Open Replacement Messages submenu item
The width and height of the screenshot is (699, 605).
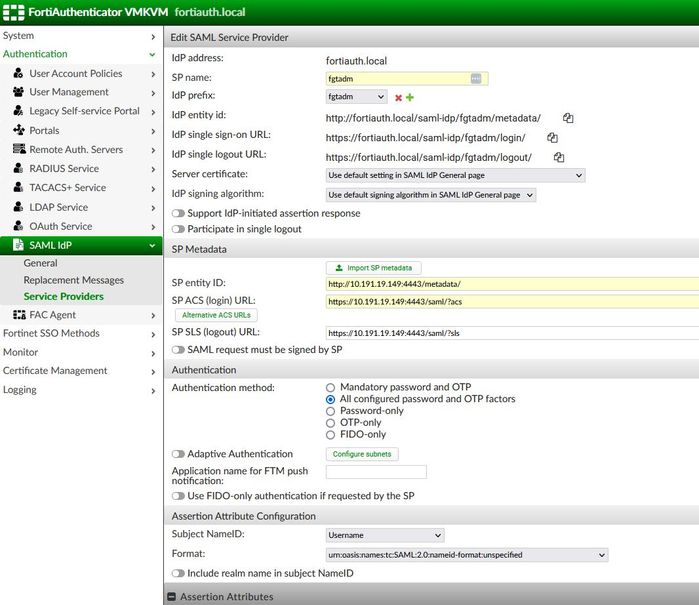point(74,280)
